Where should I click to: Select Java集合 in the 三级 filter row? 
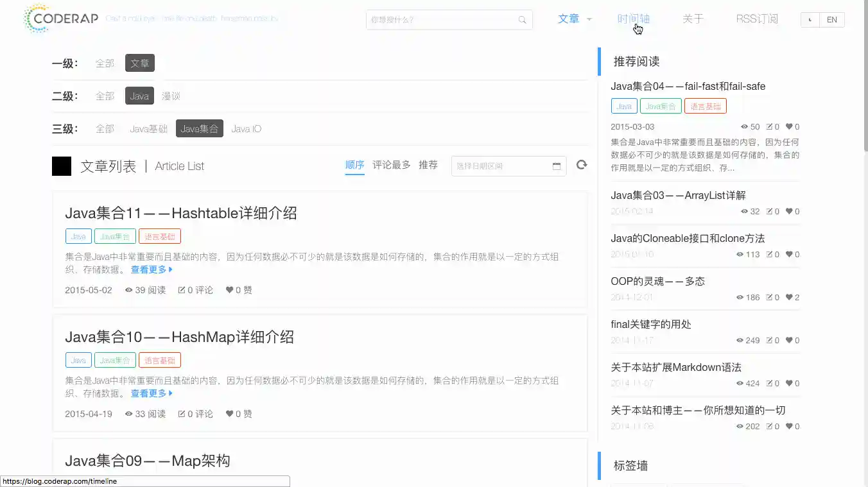(200, 128)
